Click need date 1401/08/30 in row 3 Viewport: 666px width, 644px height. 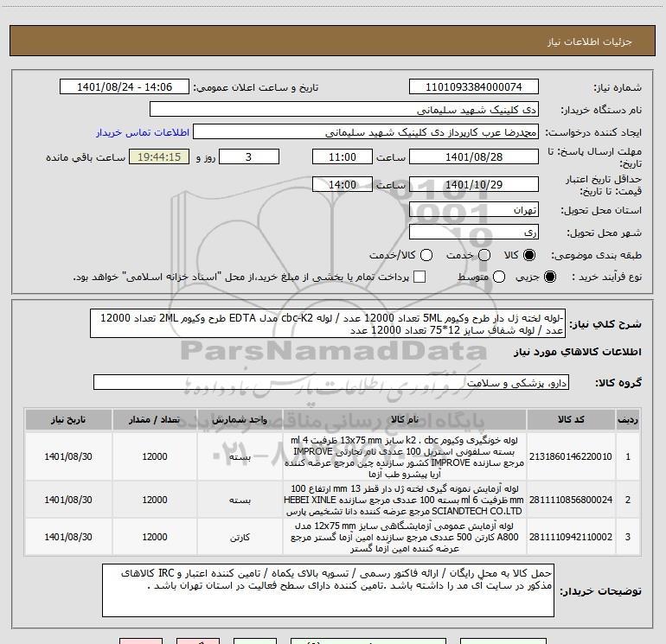pyautogui.click(x=68, y=537)
